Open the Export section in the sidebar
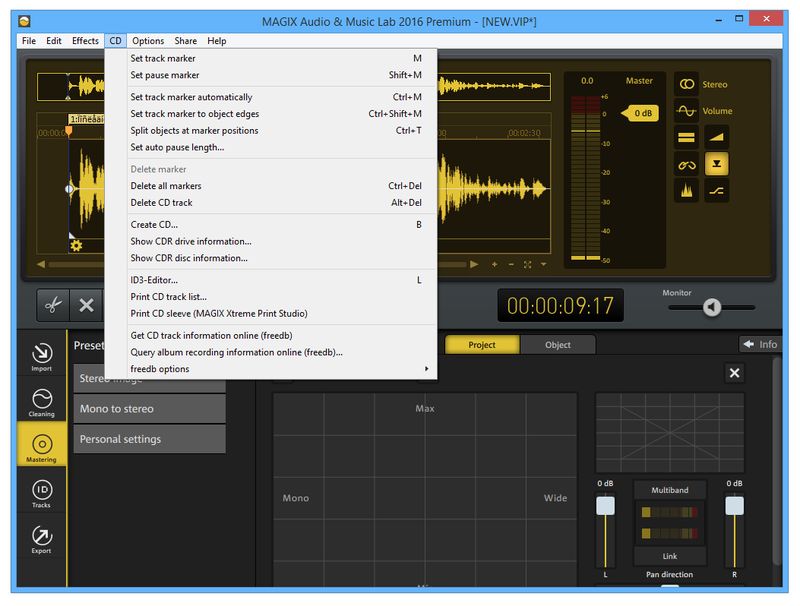 point(41,538)
